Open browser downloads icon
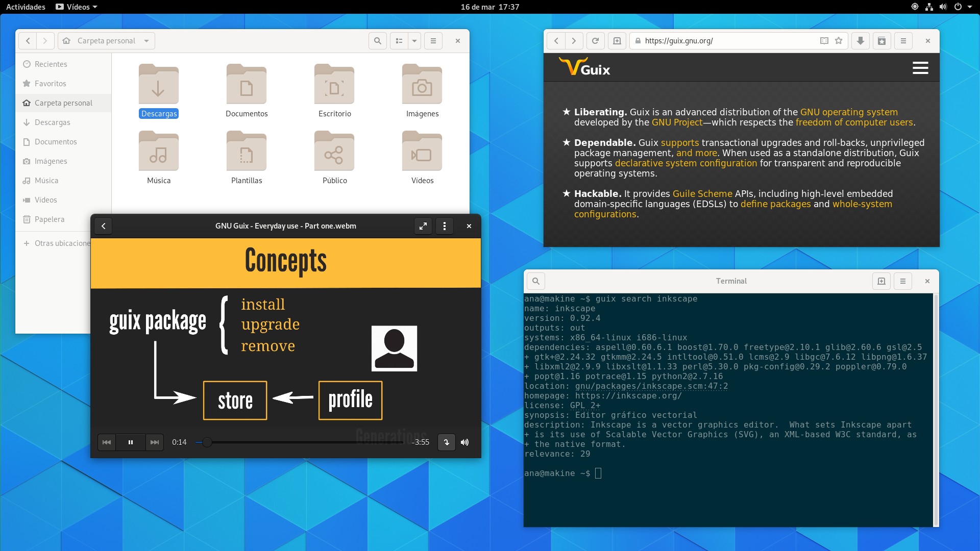This screenshot has width=980, height=551. point(861,41)
